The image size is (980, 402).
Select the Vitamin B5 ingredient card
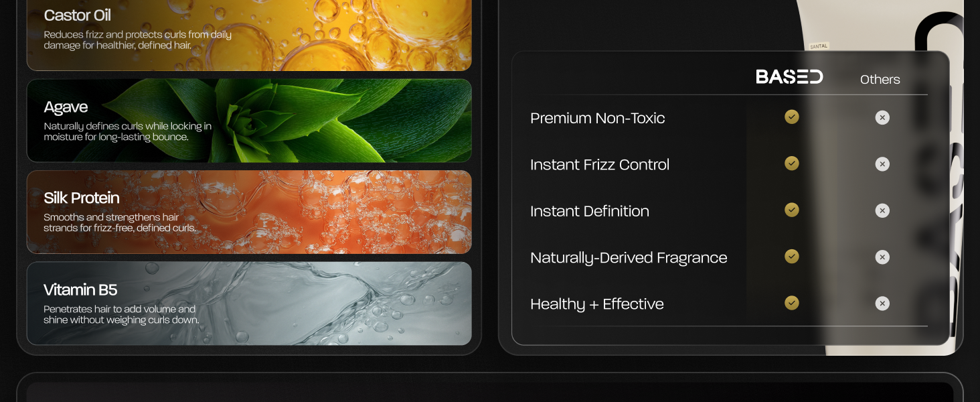(x=249, y=304)
